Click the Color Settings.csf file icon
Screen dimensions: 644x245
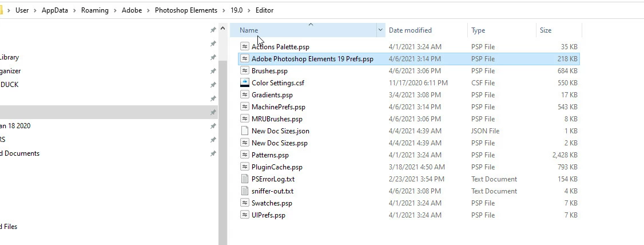[245, 82]
